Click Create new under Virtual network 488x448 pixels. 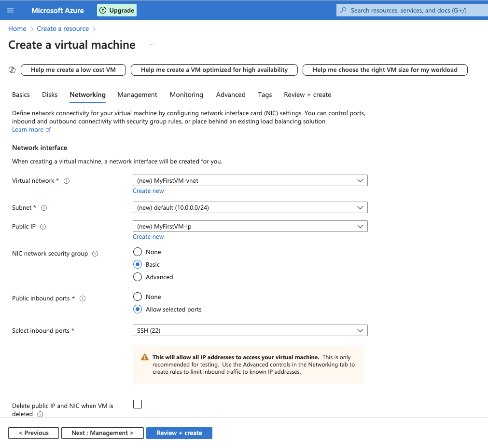(x=148, y=191)
